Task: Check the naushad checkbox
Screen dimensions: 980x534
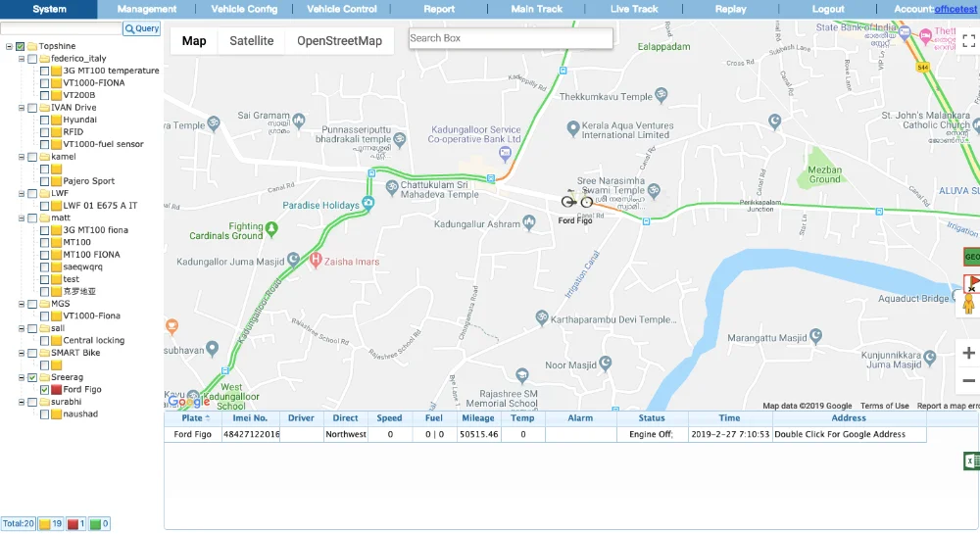Action: (44, 414)
